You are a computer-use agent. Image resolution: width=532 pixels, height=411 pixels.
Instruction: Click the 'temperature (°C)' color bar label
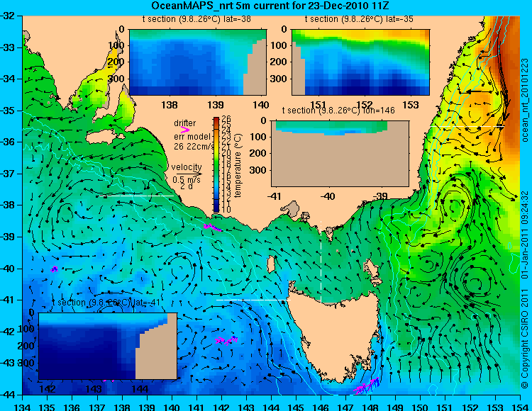pos(238,165)
